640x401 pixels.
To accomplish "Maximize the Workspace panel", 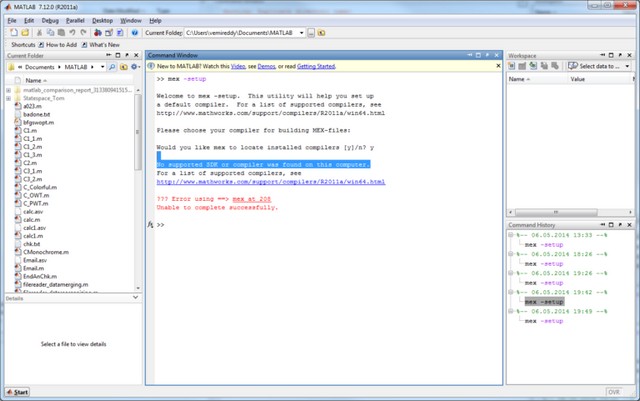I will (611, 55).
